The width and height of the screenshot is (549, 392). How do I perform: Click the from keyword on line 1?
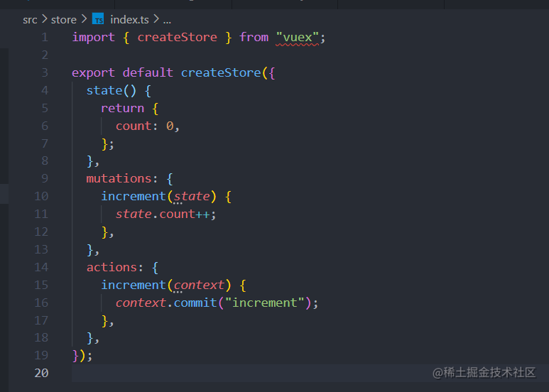point(254,37)
